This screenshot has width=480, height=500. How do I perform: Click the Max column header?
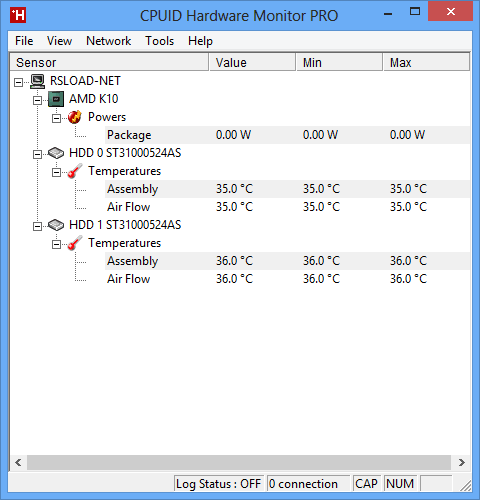click(x=427, y=62)
